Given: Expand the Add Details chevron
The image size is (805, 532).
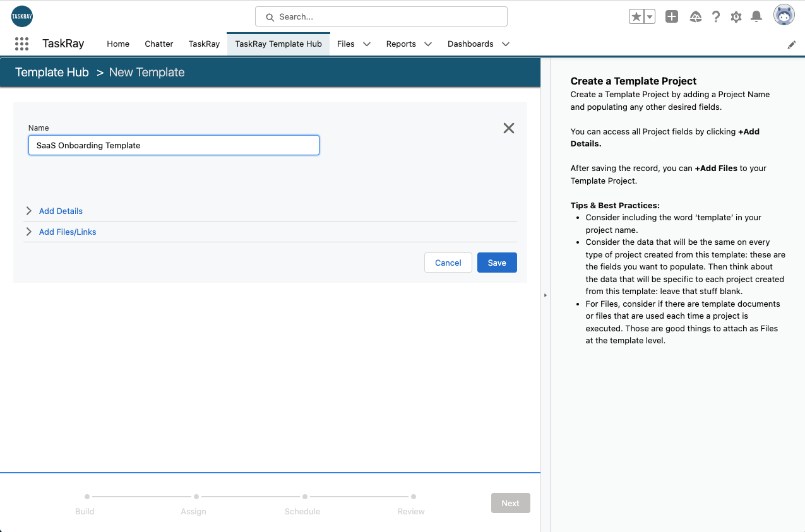Looking at the screenshot, I should pyautogui.click(x=29, y=211).
